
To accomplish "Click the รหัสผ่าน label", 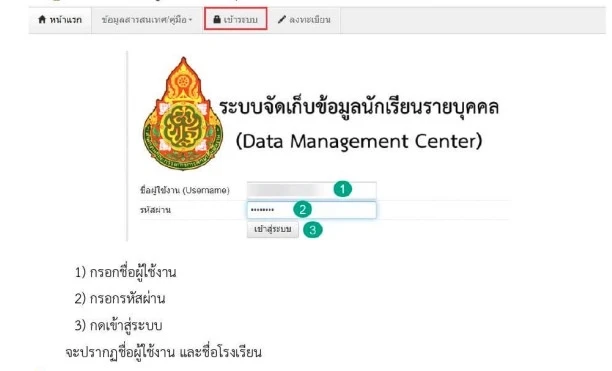I will [155, 210].
